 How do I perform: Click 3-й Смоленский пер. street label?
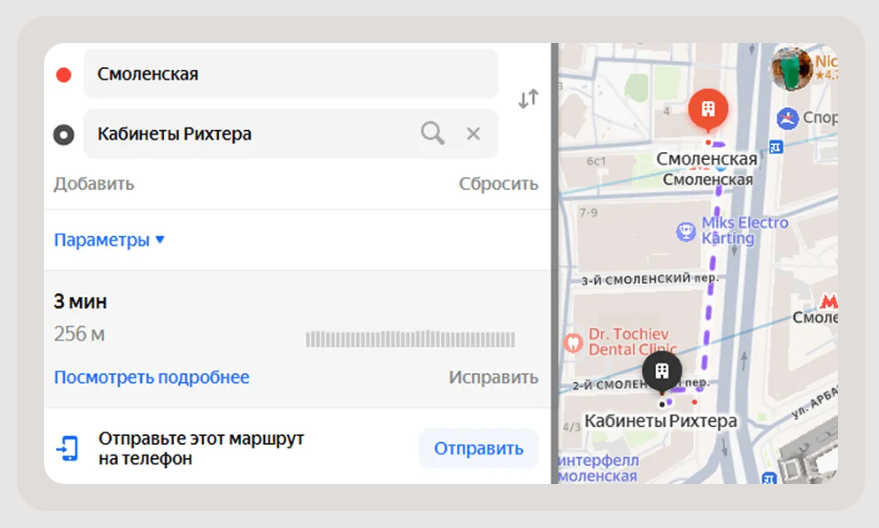[x=649, y=279]
